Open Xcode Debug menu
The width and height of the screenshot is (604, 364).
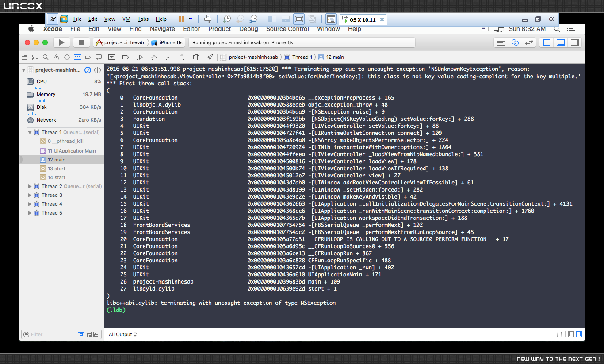248,29
